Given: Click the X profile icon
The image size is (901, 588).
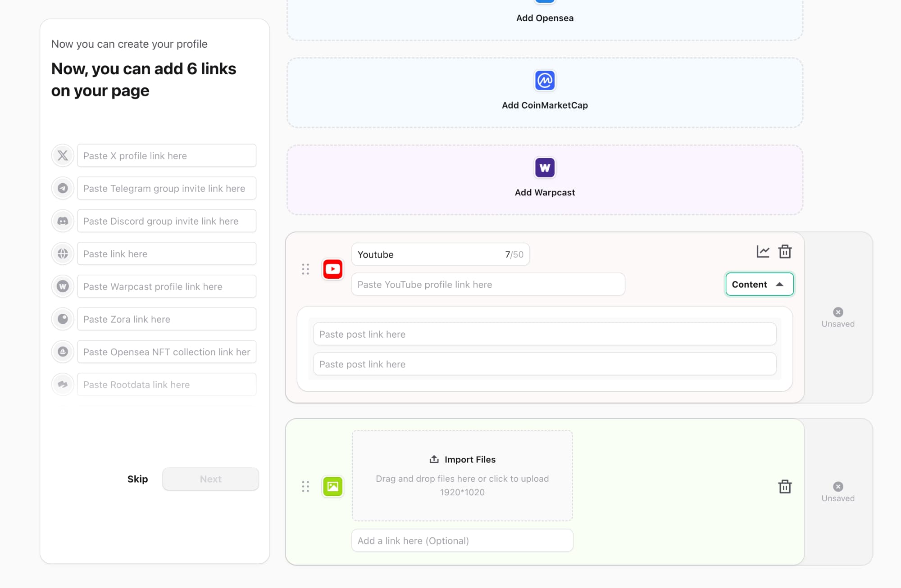Looking at the screenshot, I should 63,156.
